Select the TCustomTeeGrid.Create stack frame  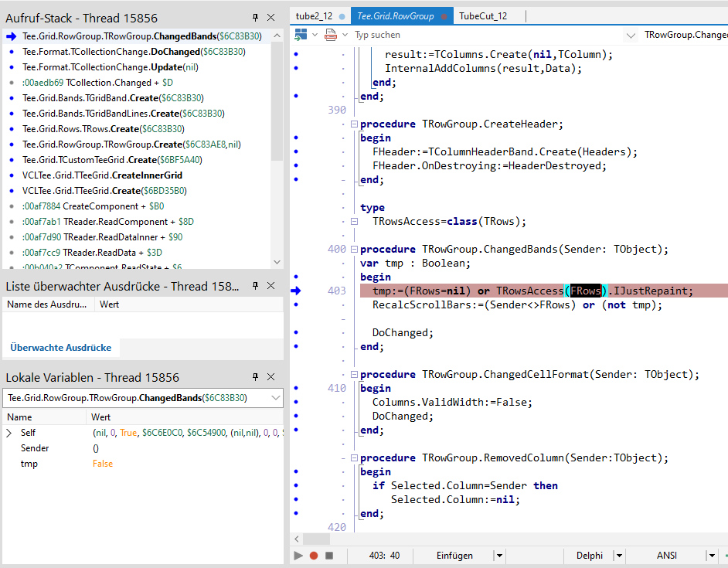pyautogui.click(x=137, y=160)
